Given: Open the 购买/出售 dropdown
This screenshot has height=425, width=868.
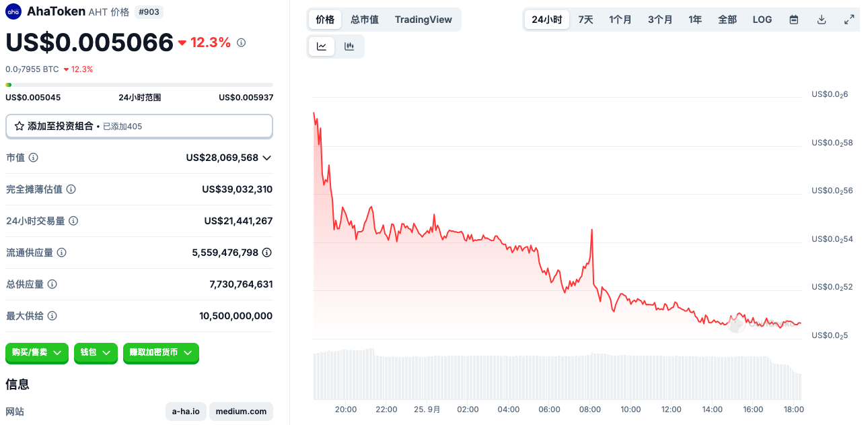Looking at the screenshot, I should click(37, 352).
